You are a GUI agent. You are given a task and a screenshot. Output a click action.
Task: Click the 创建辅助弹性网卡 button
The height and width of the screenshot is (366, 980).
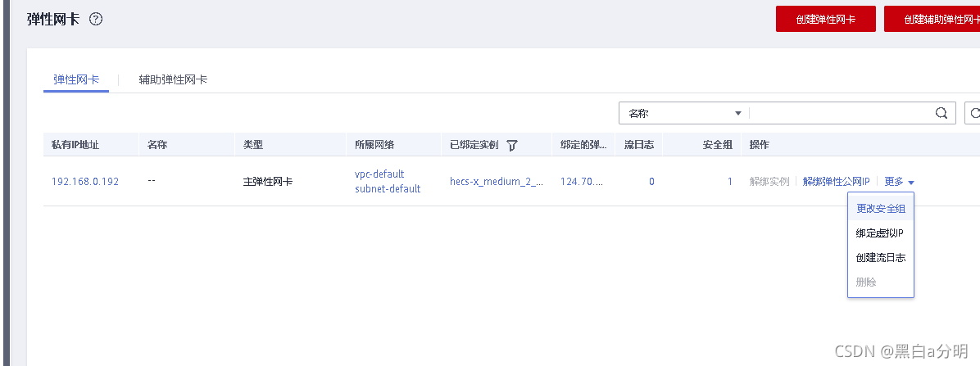[x=932, y=19]
